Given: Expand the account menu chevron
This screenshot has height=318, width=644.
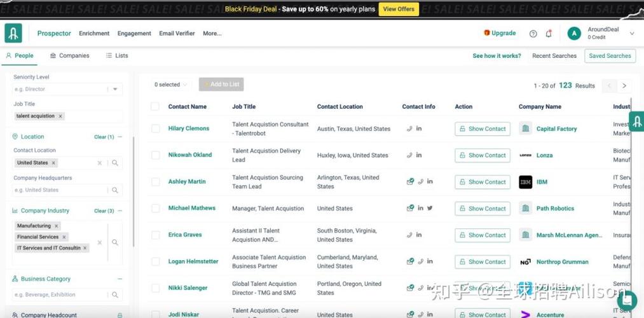Looking at the screenshot, I should [x=632, y=34].
